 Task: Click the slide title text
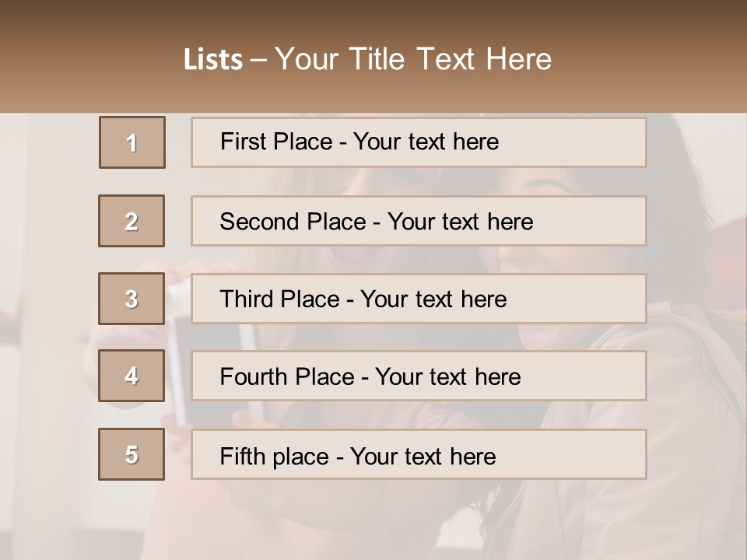click(x=367, y=59)
